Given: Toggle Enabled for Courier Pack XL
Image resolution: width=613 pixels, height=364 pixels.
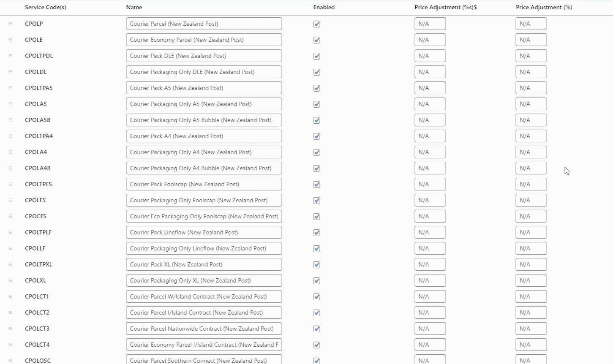Looking at the screenshot, I should click(x=316, y=265).
